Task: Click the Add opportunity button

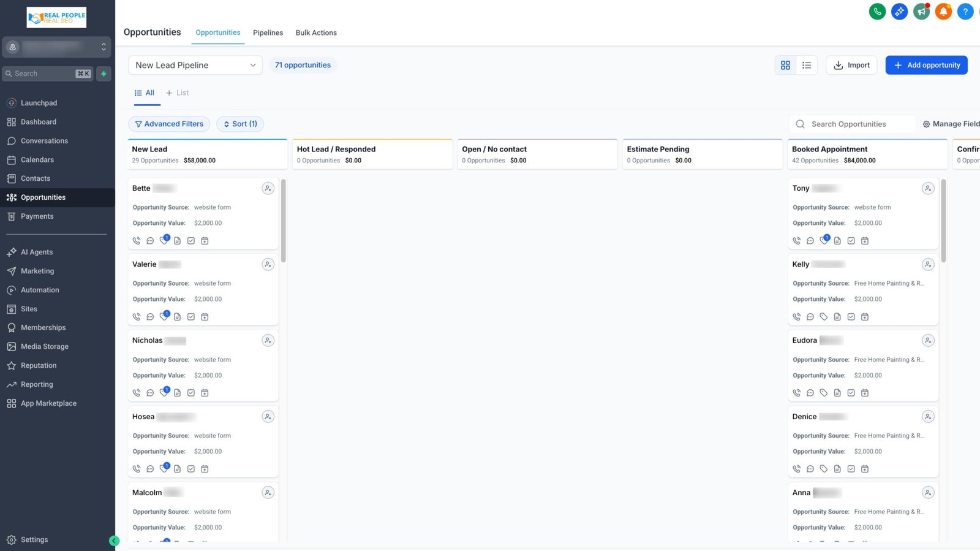Action: (x=926, y=65)
